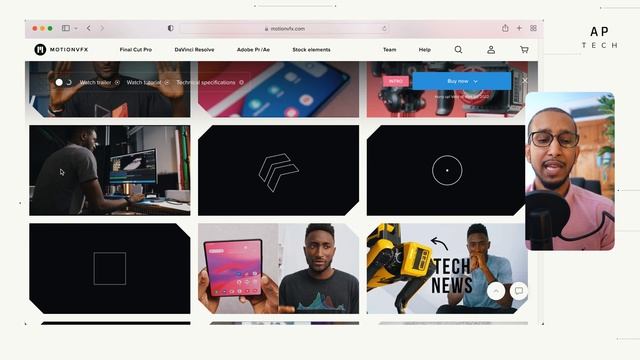Image resolution: width=640 pixels, height=360 pixels.
Task: Open the DaVinci Resolve menu
Action: tap(194, 50)
